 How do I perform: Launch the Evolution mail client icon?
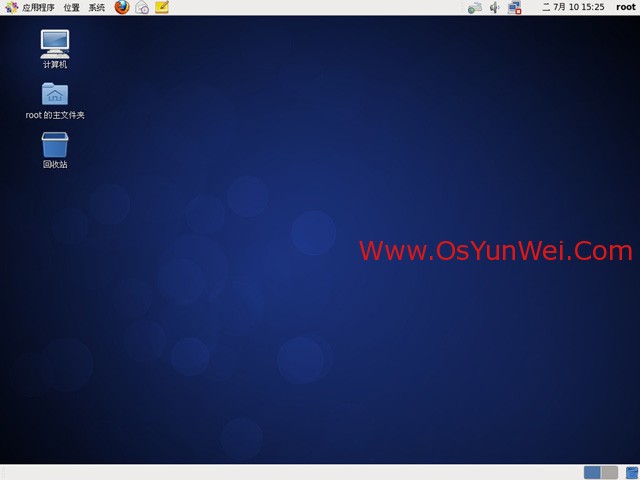click(x=142, y=7)
